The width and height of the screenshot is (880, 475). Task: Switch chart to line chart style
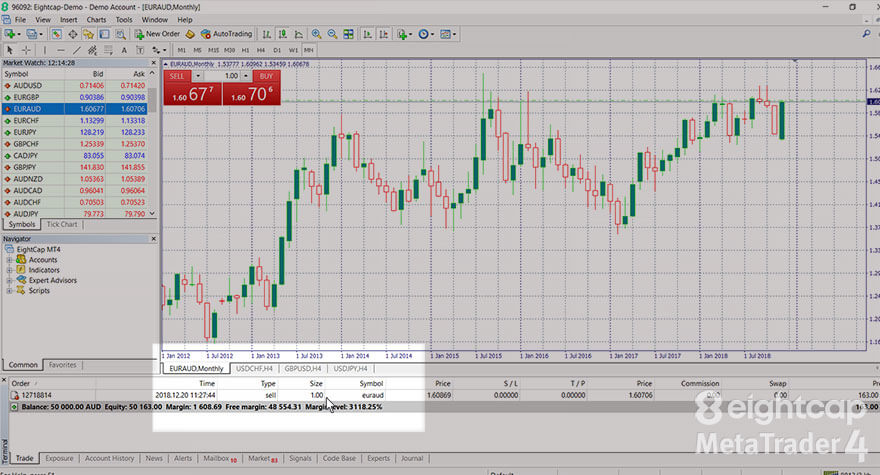(299, 34)
